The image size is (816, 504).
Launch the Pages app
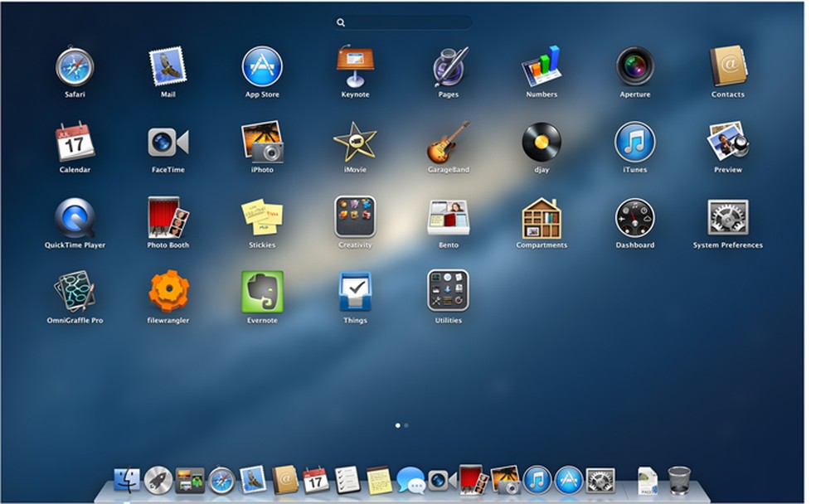449,67
